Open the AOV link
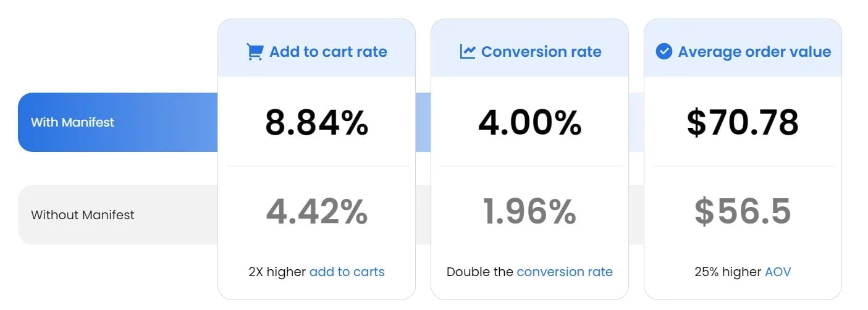 click(x=778, y=272)
